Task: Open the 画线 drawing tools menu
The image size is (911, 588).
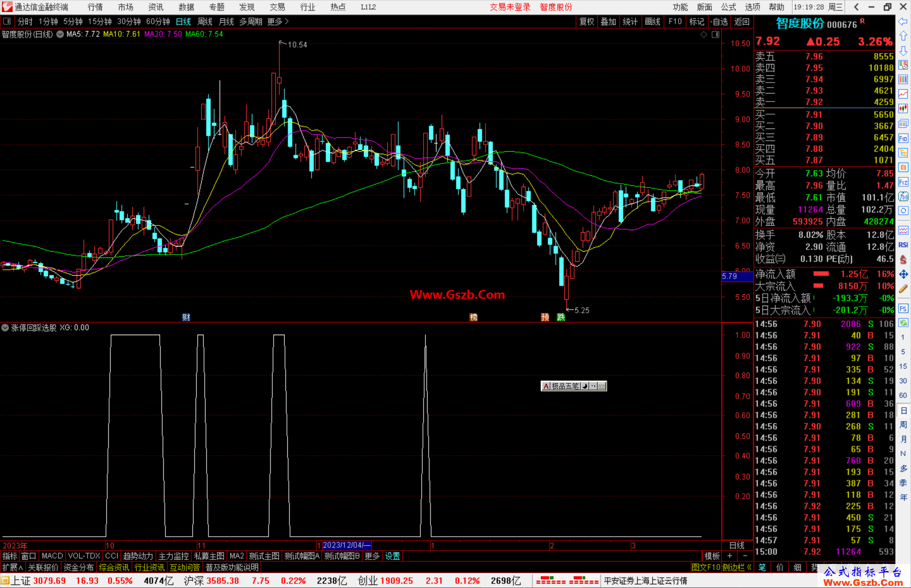Action: tap(652, 21)
